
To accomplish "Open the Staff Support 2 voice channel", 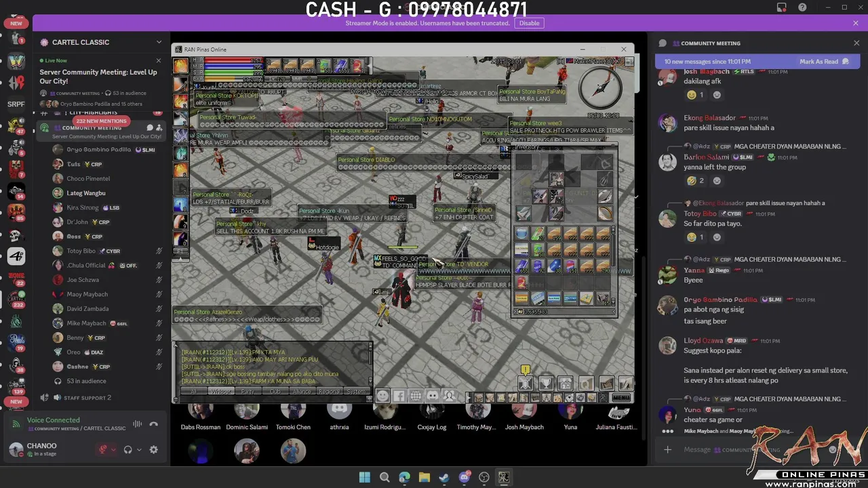I will coord(87,398).
